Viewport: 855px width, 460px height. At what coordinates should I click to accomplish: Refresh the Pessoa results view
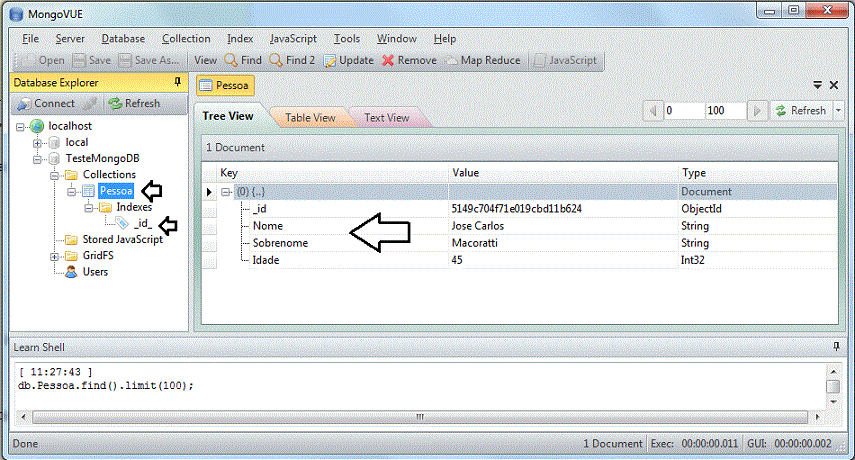point(801,111)
